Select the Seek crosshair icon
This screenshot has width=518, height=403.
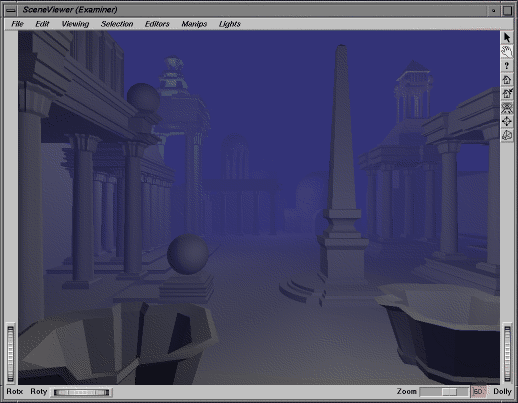[x=507, y=121]
